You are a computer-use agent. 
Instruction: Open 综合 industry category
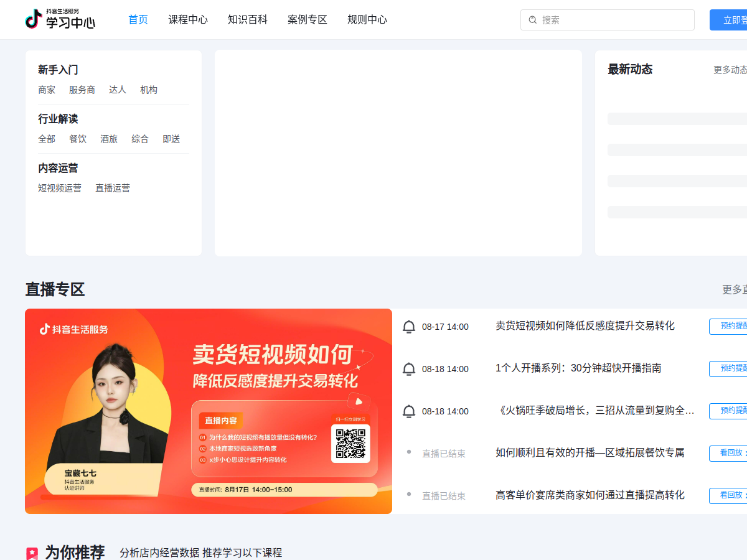coord(140,139)
